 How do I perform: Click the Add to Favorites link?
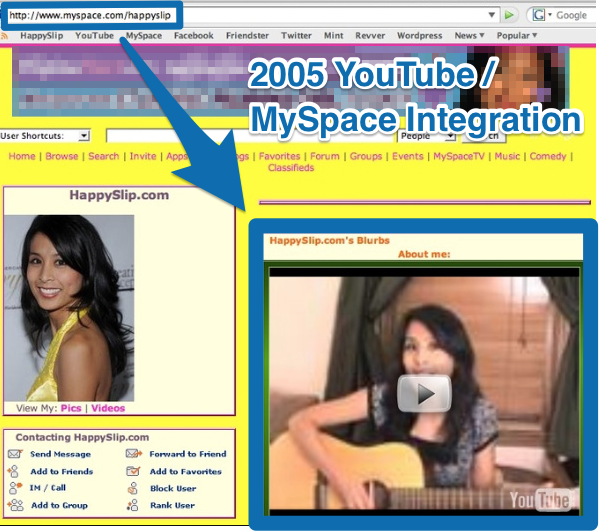coord(186,472)
